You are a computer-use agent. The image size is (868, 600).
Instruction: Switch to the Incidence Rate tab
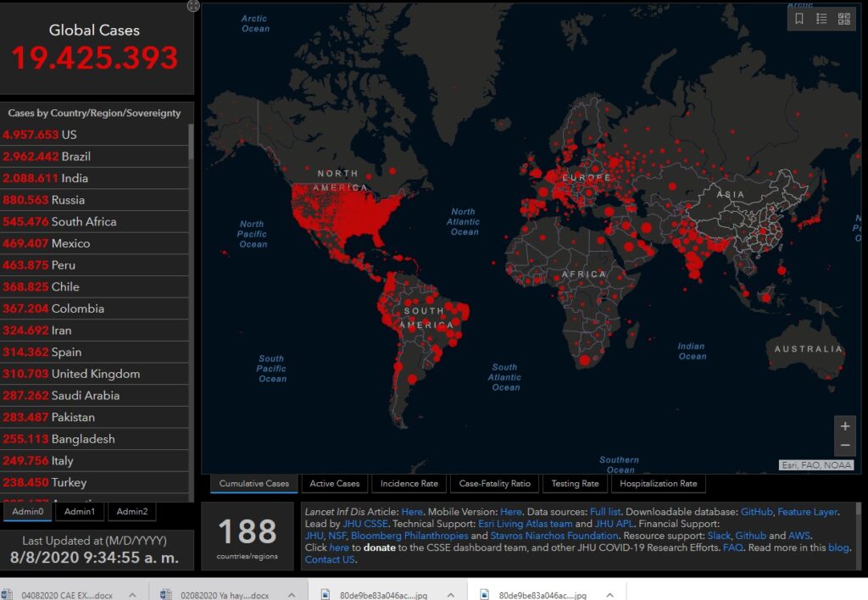tap(409, 484)
